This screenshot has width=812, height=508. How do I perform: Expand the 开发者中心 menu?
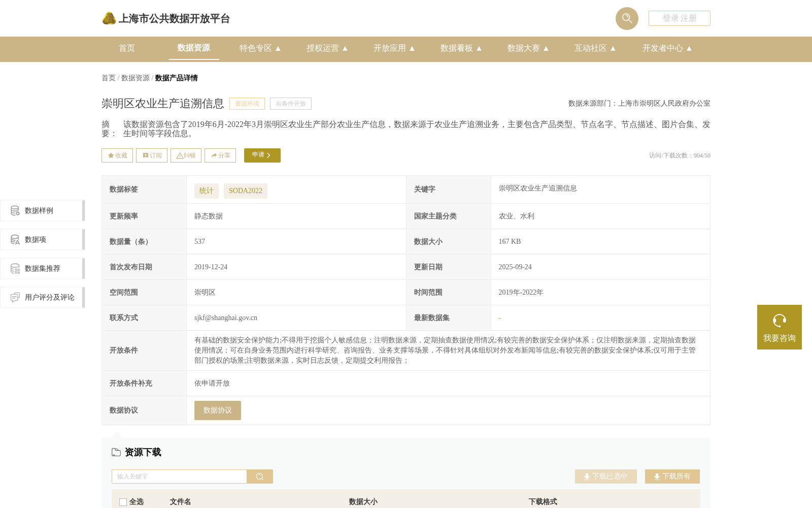[x=667, y=48]
